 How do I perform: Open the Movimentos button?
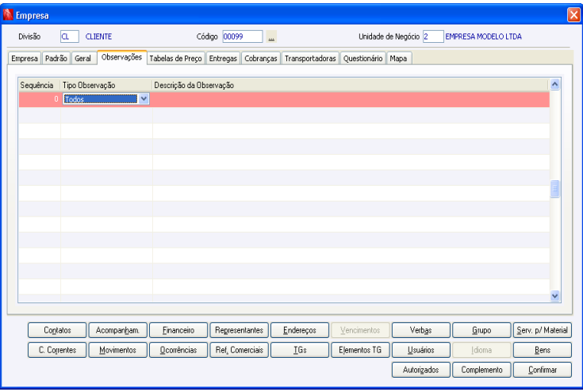118,350
